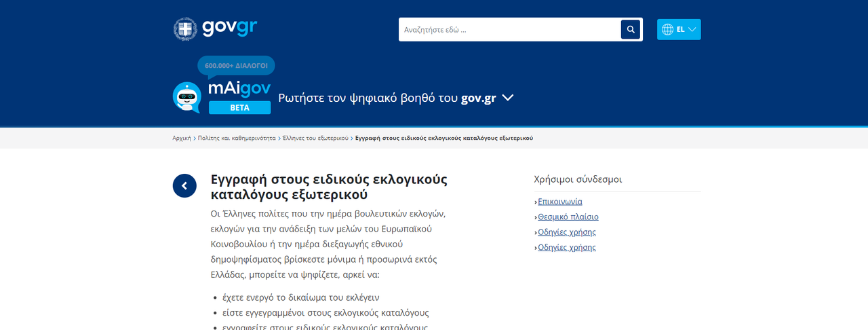Go to 'Πολίτης και καθημερινότητα' breadcrumb
Screen dimensions: 868x330
coord(237,138)
